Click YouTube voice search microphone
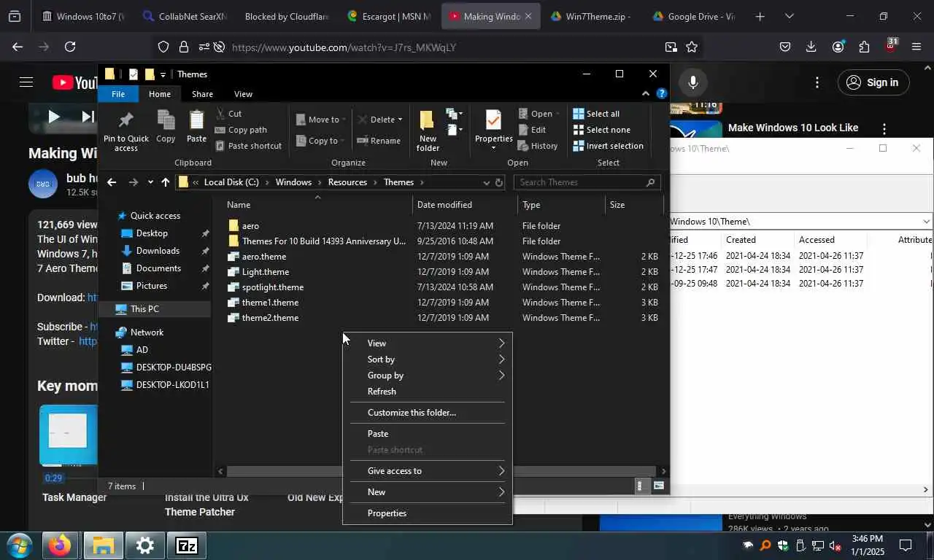Screen dimensions: 934x560 click(x=693, y=82)
